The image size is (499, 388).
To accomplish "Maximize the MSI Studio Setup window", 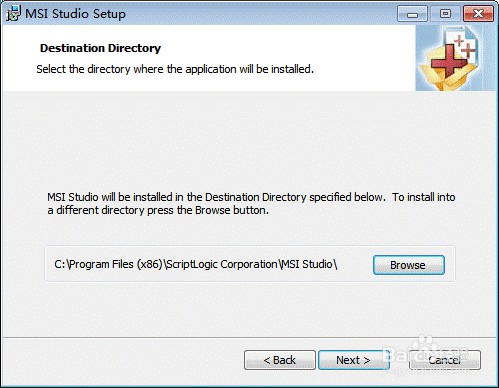I will coord(445,14).
